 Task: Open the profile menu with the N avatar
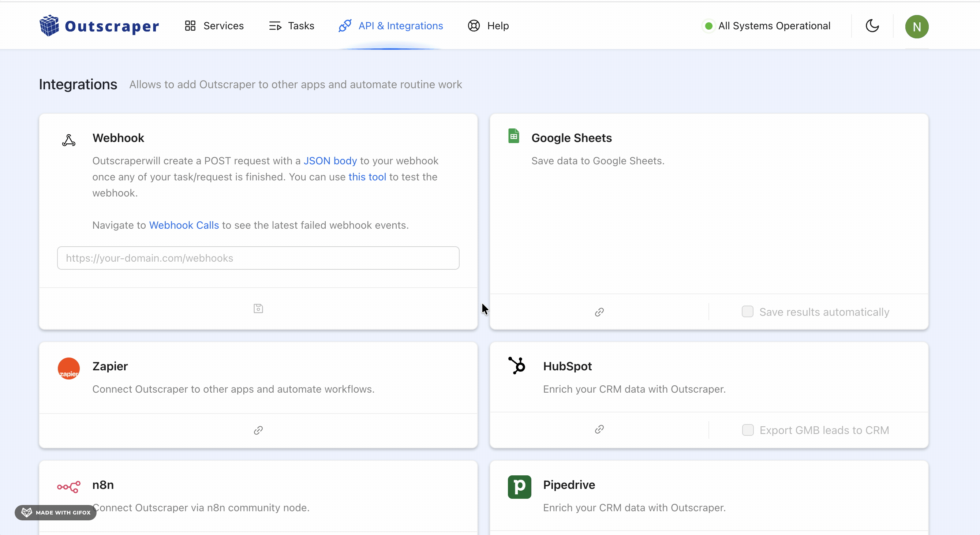(x=917, y=26)
